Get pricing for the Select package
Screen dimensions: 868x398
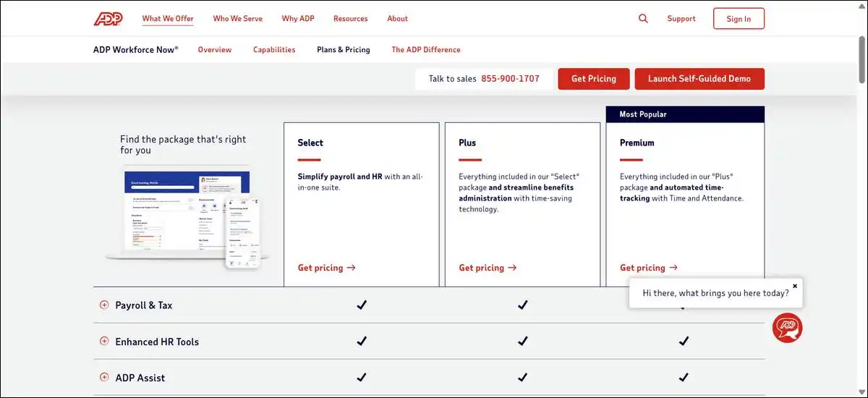327,268
